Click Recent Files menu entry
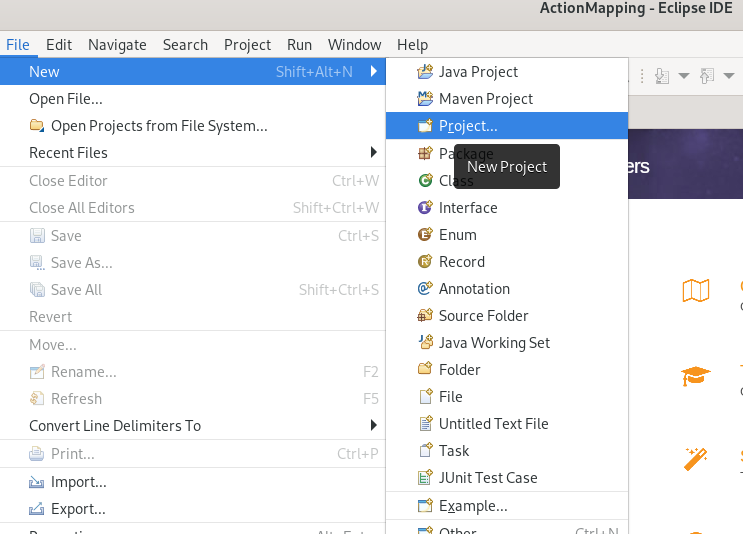The image size is (743, 534). coord(192,153)
